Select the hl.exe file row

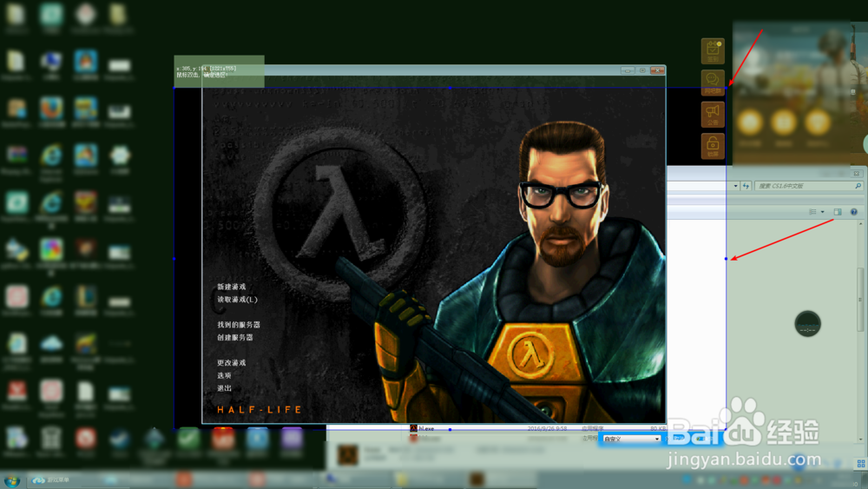pos(539,428)
